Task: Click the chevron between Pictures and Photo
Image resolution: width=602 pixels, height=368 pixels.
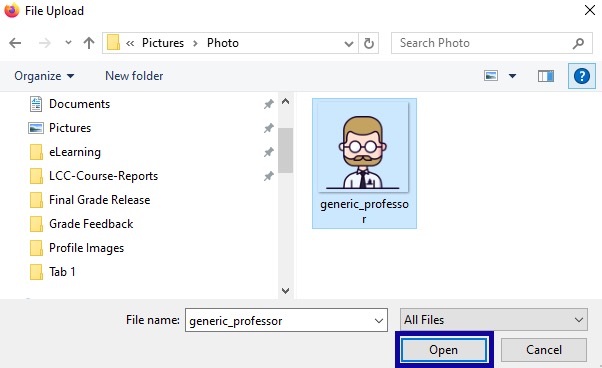Action: click(x=195, y=43)
